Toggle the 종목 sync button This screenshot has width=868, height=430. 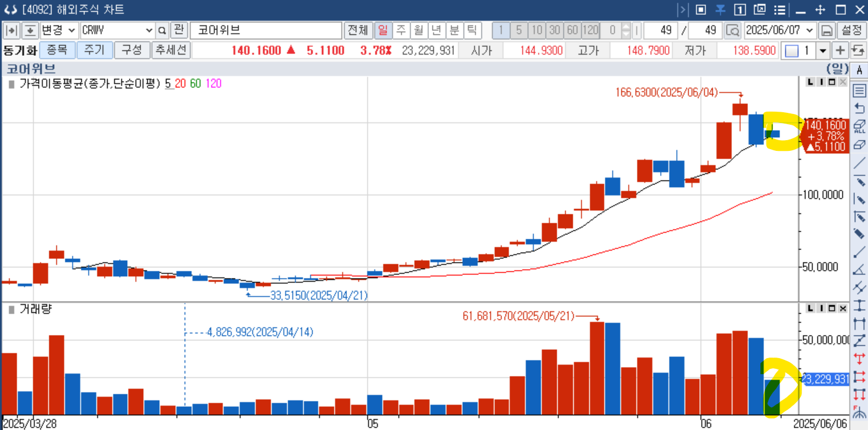[58, 50]
